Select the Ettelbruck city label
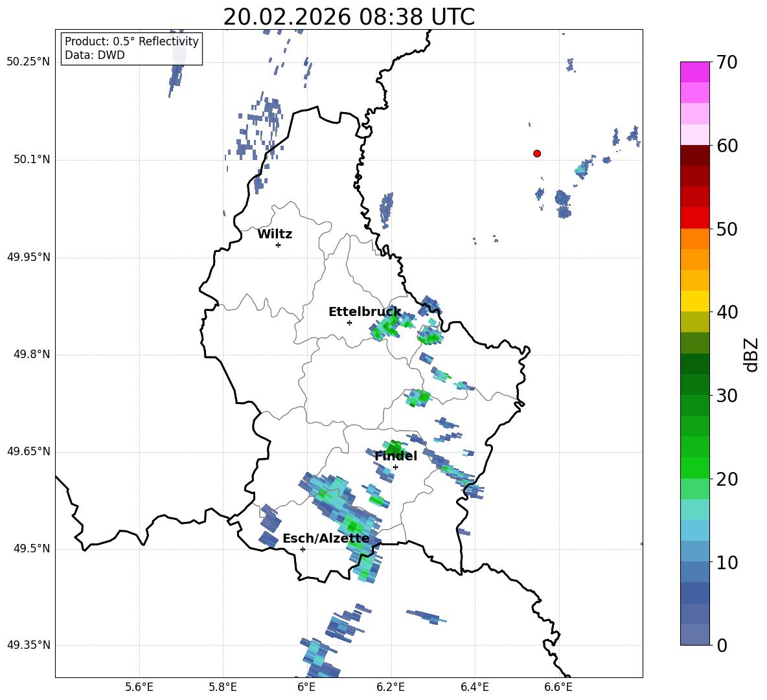 (x=365, y=312)
